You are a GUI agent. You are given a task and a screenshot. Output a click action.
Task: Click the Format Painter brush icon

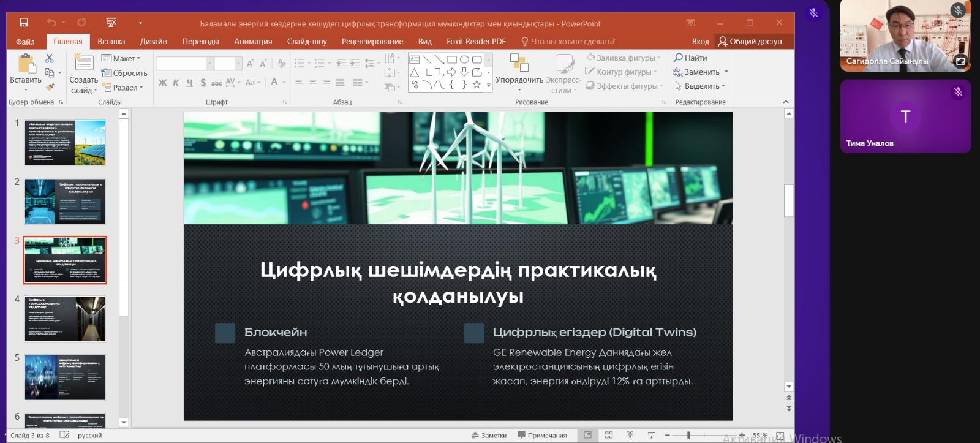coord(50,87)
